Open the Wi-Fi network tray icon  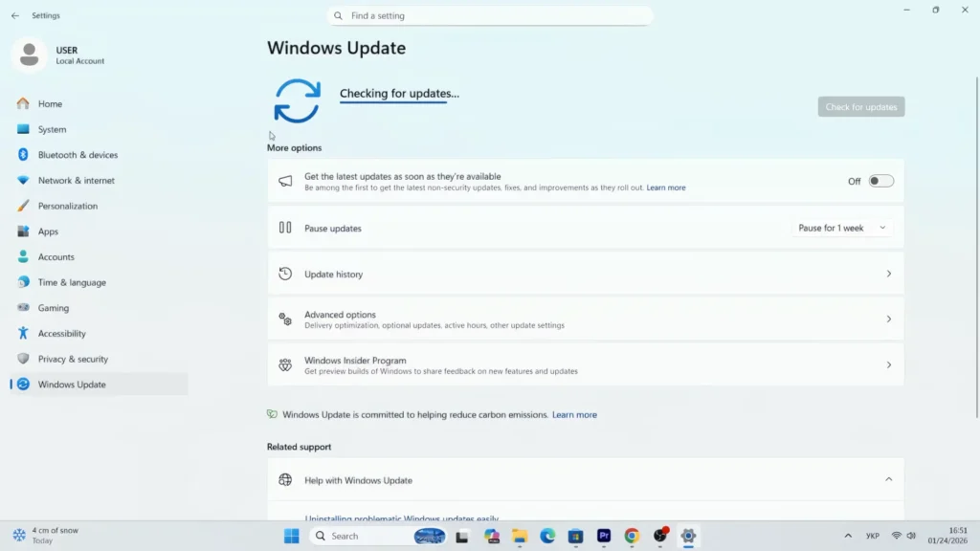[x=896, y=536]
